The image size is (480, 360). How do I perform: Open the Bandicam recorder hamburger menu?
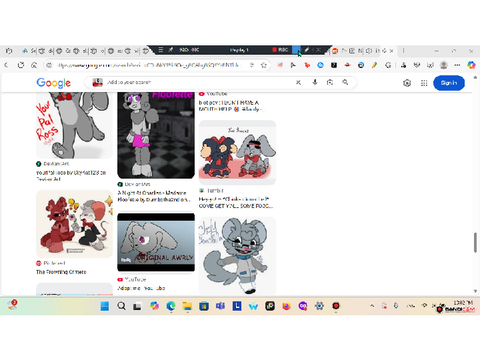click(160, 50)
